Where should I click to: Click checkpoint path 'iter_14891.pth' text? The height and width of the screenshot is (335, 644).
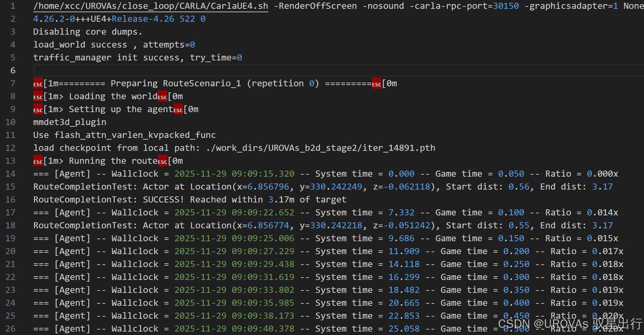[399, 148]
